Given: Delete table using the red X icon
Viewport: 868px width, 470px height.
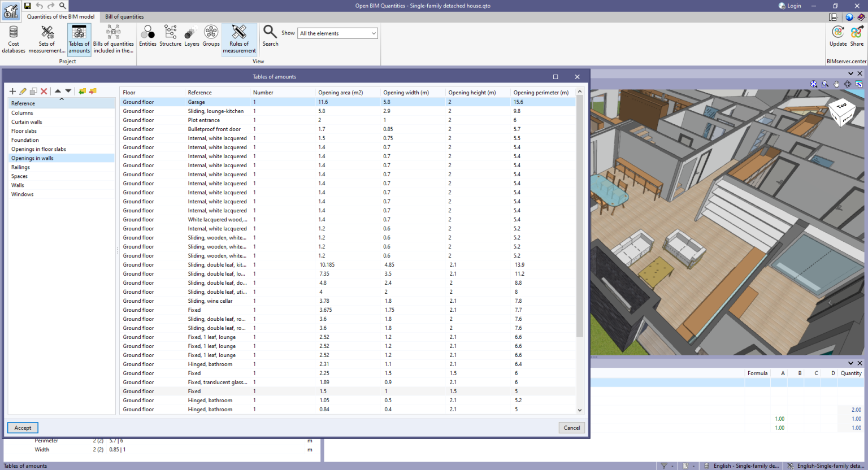Looking at the screenshot, I should pyautogui.click(x=44, y=91).
